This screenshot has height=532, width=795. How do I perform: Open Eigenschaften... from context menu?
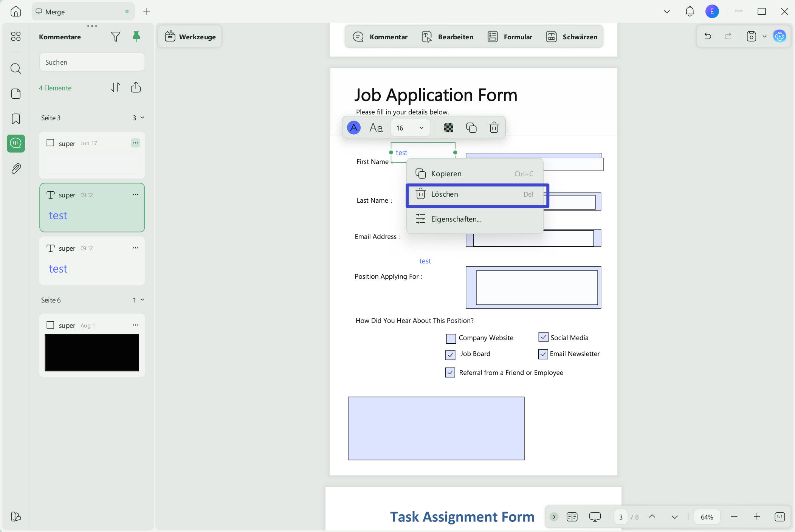click(x=475, y=219)
